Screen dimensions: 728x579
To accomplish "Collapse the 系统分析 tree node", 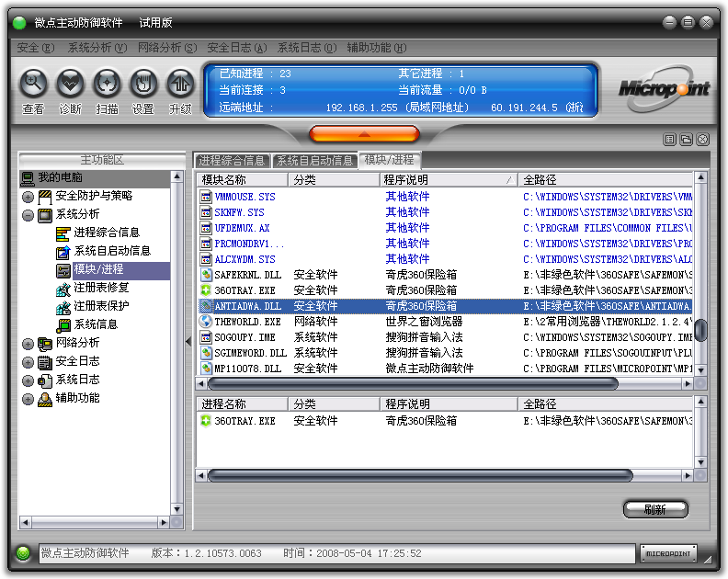I will [28, 215].
